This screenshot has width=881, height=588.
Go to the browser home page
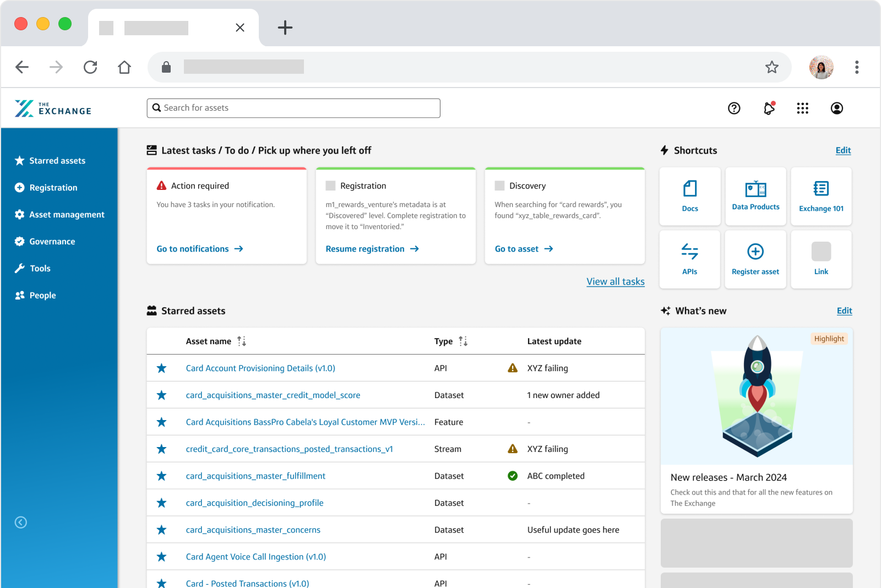pyautogui.click(x=124, y=67)
